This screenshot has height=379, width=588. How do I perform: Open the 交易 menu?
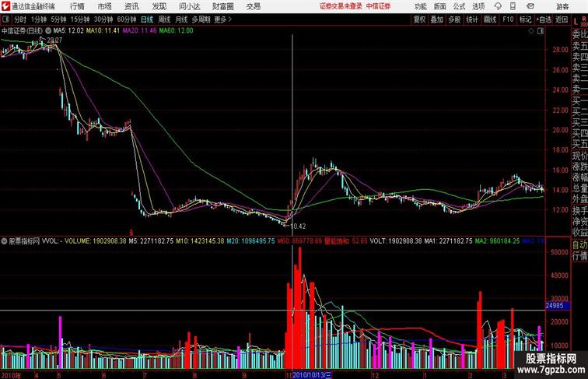coord(253,6)
